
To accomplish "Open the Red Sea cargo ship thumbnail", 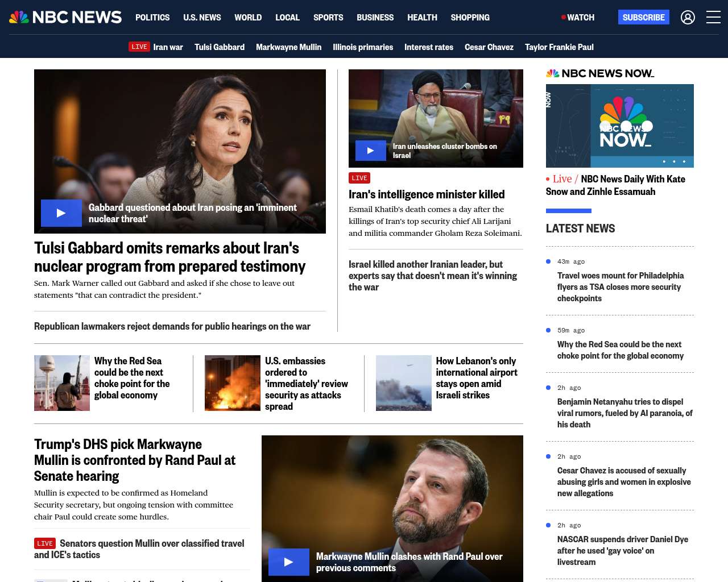I will pyautogui.click(x=62, y=383).
